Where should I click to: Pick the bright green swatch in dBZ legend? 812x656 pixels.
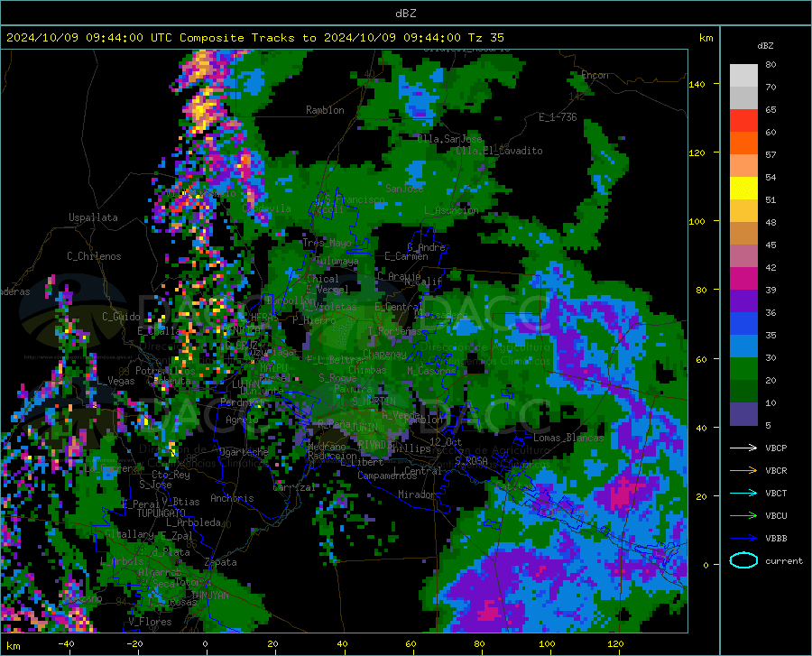click(x=743, y=369)
